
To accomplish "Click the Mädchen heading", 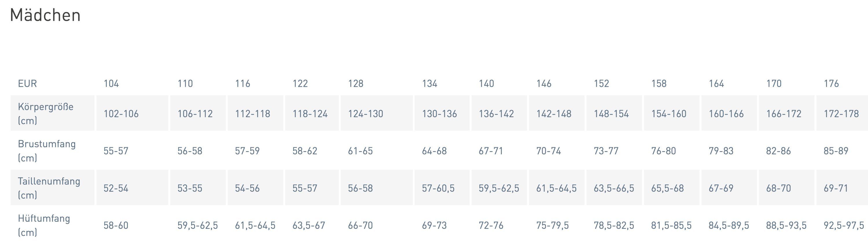I will point(45,16).
